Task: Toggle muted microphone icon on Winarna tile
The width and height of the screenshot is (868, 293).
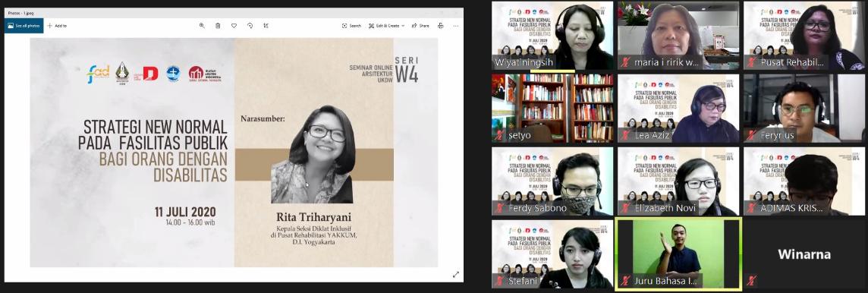Action: 751,280
